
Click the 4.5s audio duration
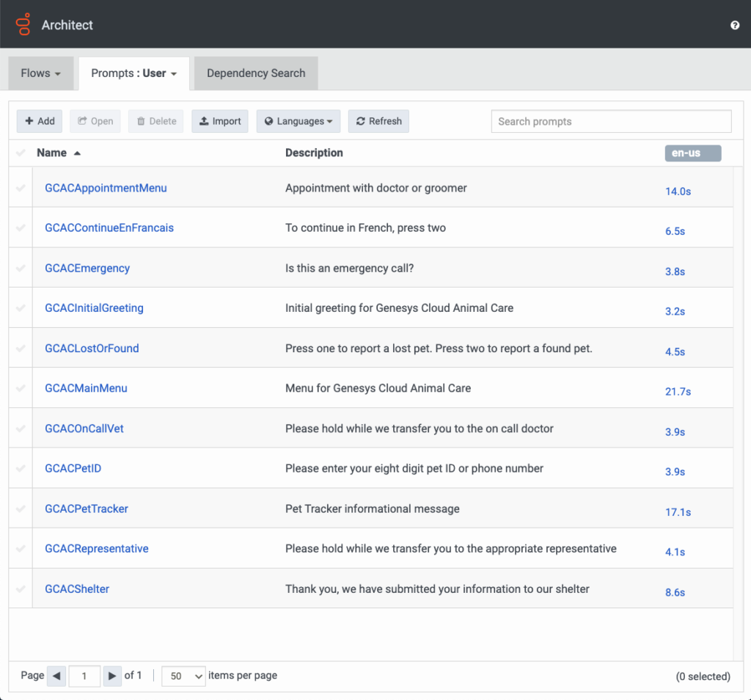[x=675, y=351]
